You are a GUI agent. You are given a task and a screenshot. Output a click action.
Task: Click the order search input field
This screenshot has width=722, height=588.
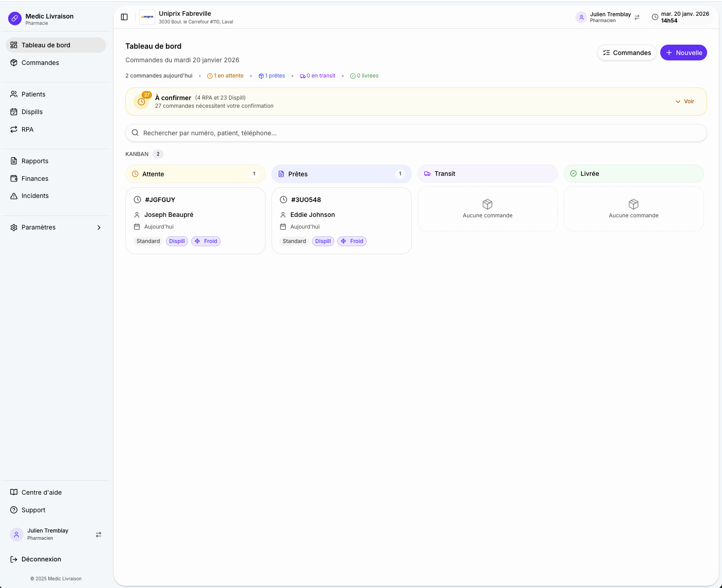tap(416, 133)
